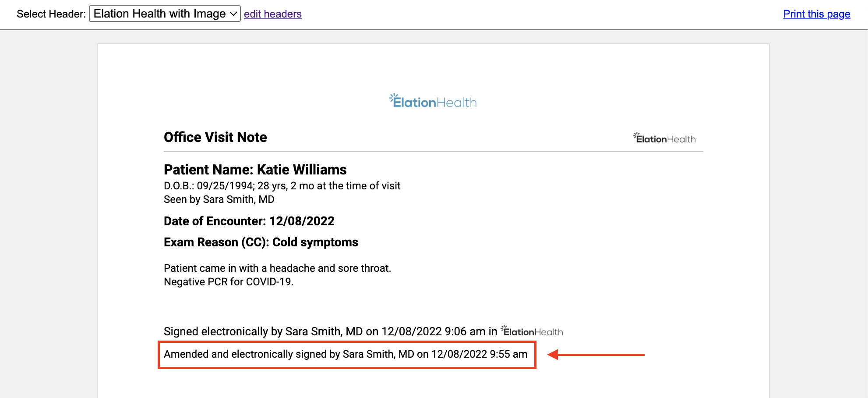Click the Print this page link
868x398 pixels.
pyautogui.click(x=816, y=14)
